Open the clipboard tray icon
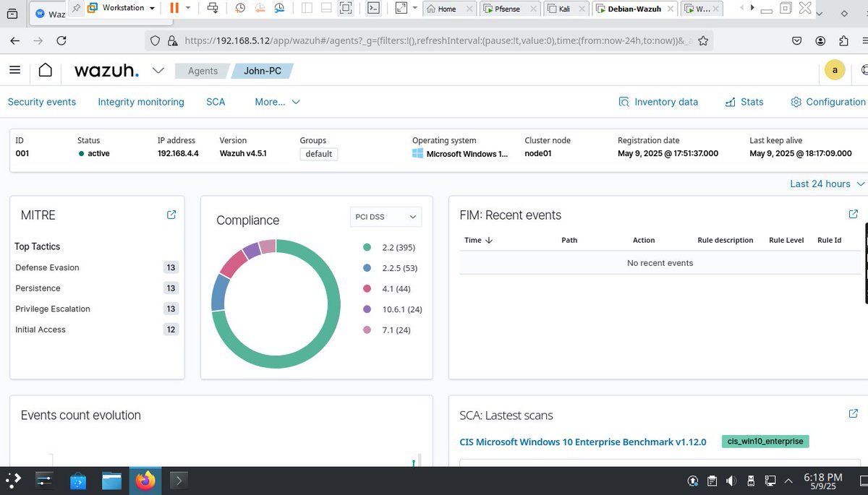868x495 pixels. point(712,481)
